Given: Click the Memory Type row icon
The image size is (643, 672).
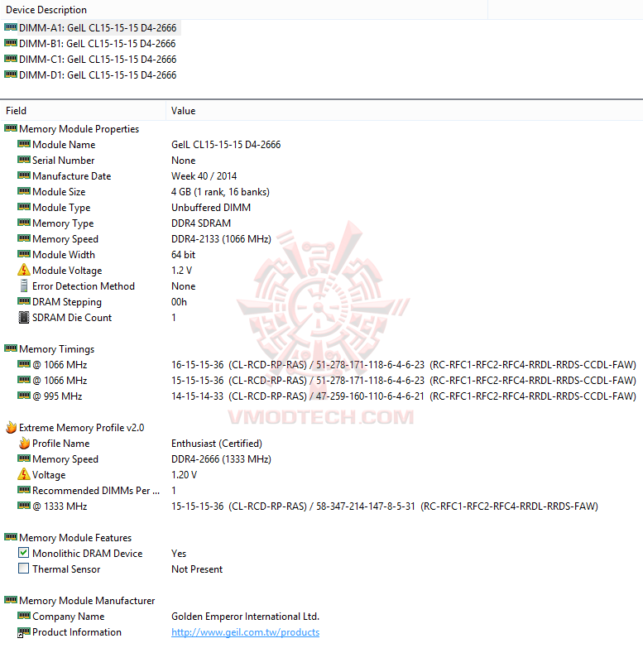Looking at the screenshot, I should click(24, 223).
